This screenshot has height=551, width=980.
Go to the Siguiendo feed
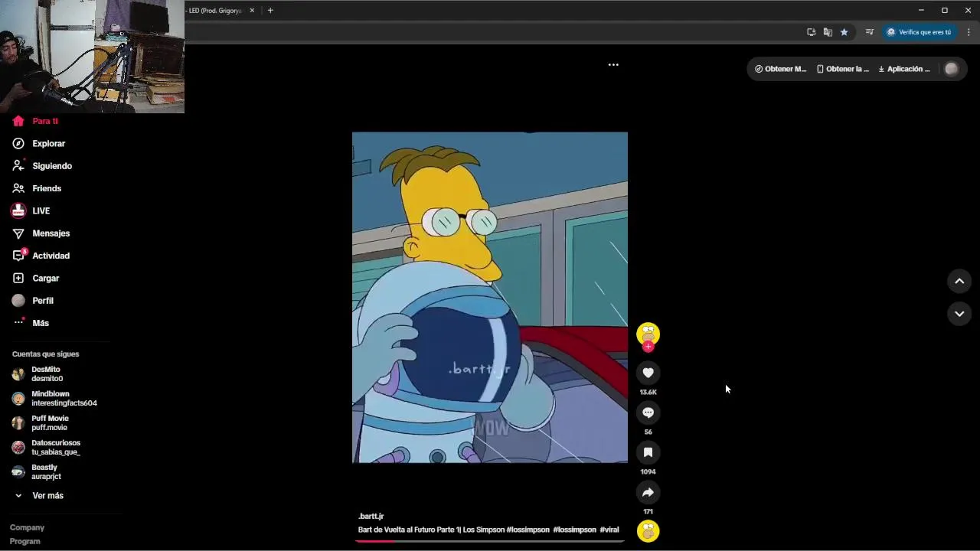coord(51,165)
